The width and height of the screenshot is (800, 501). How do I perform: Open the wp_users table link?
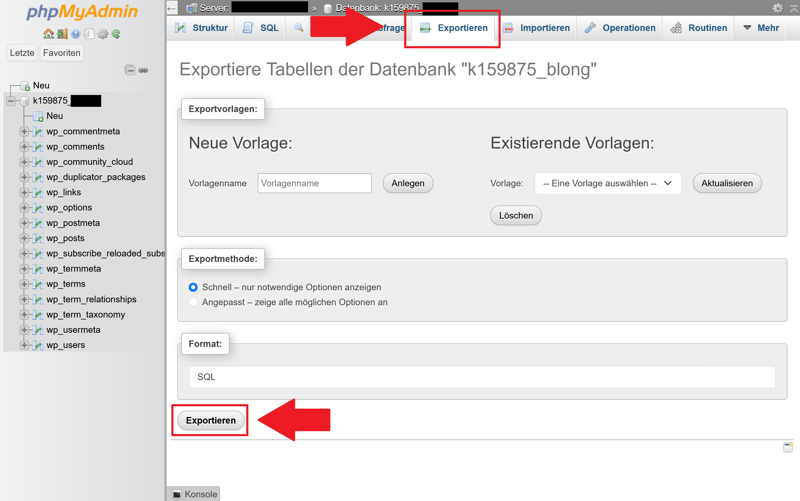click(x=65, y=345)
